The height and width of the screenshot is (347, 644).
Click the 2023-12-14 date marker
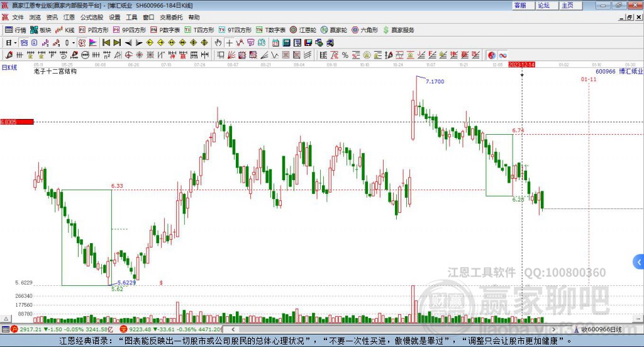click(521, 65)
